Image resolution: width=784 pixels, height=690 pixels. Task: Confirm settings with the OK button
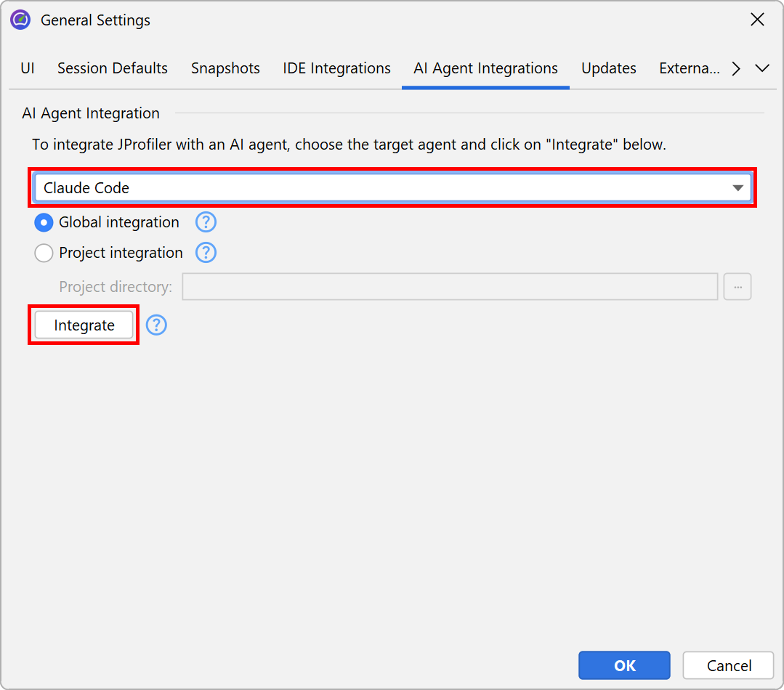pyautogui.click(x=624, y=665)
